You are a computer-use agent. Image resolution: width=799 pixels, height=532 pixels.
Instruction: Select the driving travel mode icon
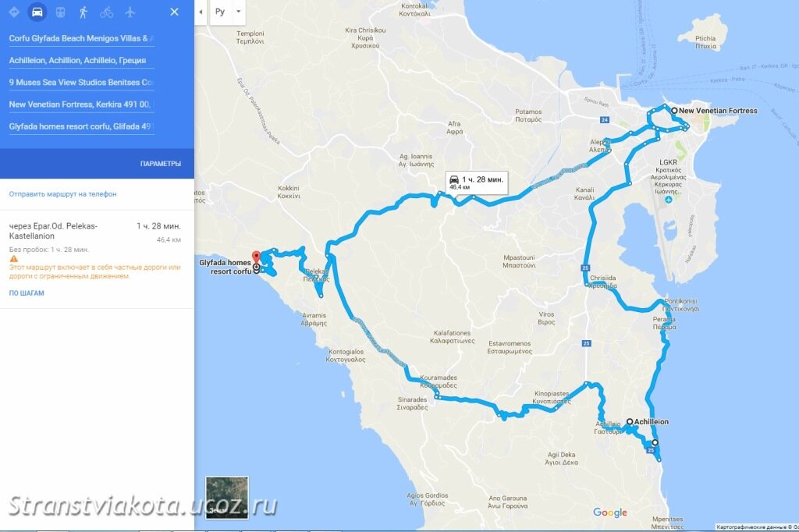point(37,12)
